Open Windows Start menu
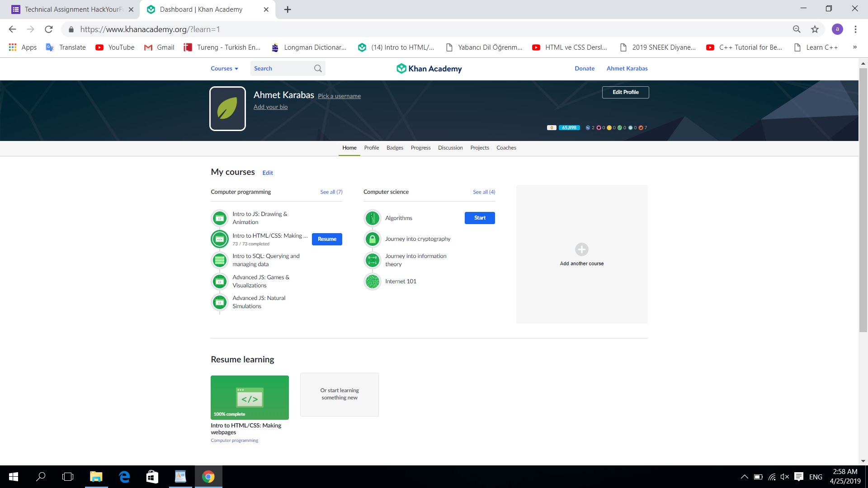The image size is (868, 488). coord(14,477)
